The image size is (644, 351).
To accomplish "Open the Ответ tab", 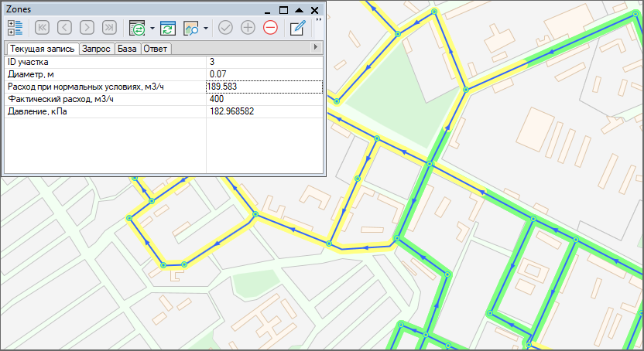I will pos(156,49).
